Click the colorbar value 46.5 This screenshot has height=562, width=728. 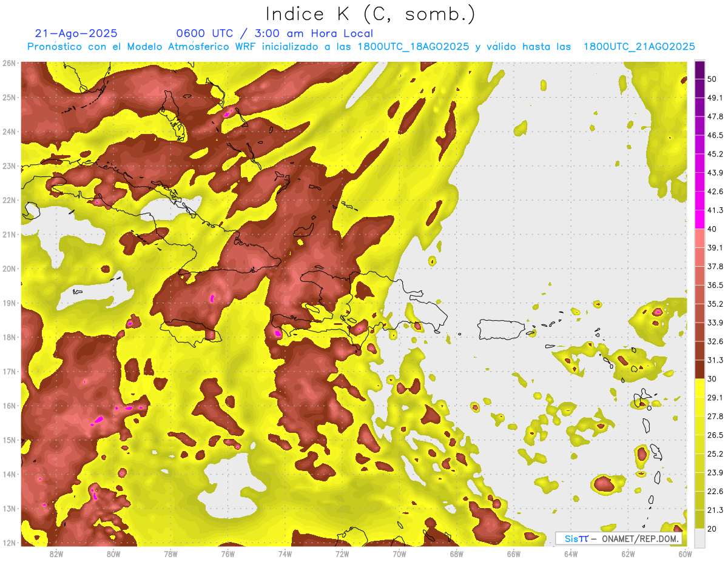(x=716, y=135)
